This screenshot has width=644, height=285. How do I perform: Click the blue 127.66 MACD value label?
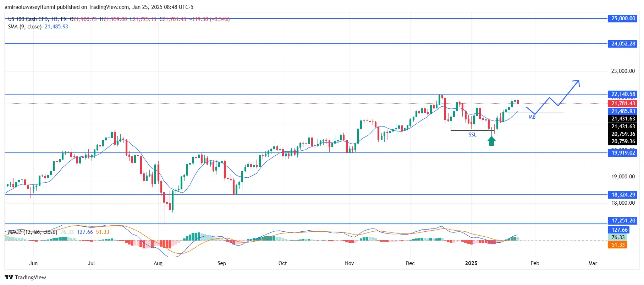click(620, 230)
